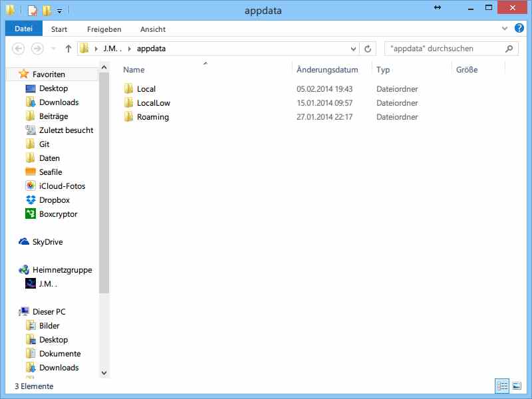Open address bar history dropdown
The width and height of the screenshot is (532, 399).
click(353, 49)
